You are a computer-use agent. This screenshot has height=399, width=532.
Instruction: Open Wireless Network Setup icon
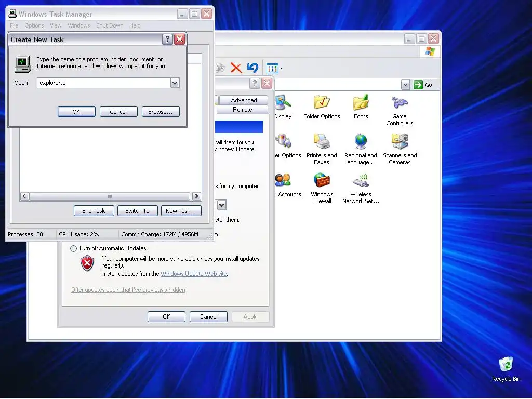point(361,188)
